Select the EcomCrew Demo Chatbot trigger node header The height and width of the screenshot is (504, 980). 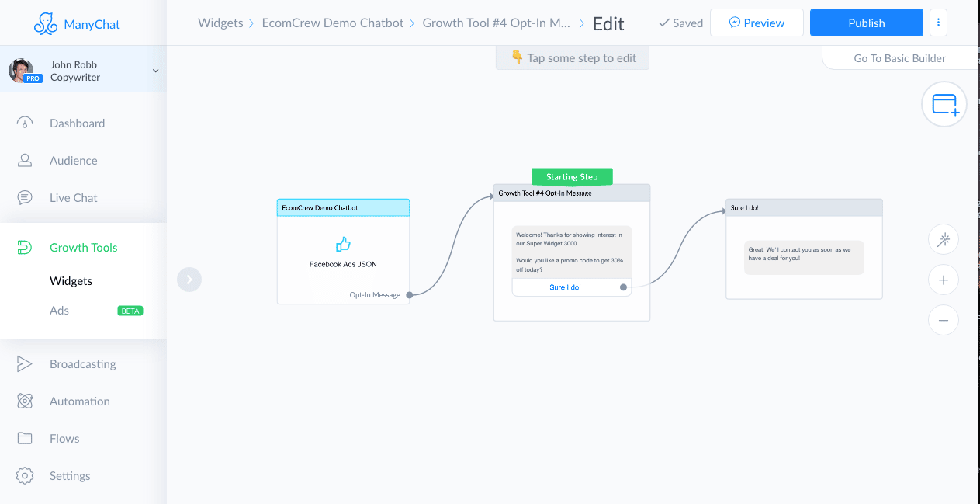click(x=343, y=208)
